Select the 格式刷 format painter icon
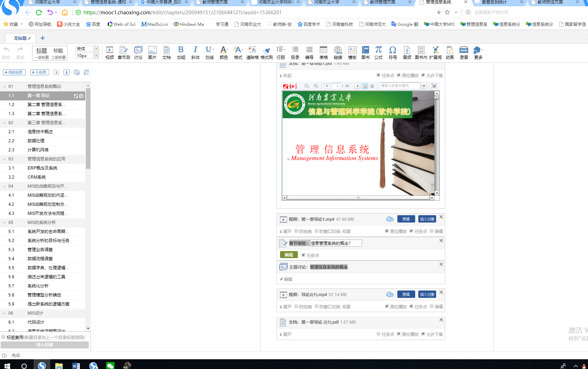The image size is (588, 369). [266, 53]
